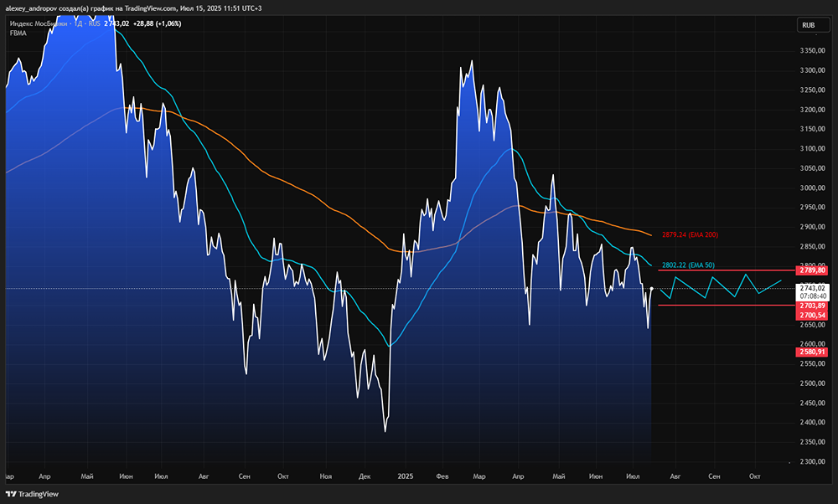Click the 2 400,00 price axis label
Screen dimensions: 838x504
tap(812, 422)
